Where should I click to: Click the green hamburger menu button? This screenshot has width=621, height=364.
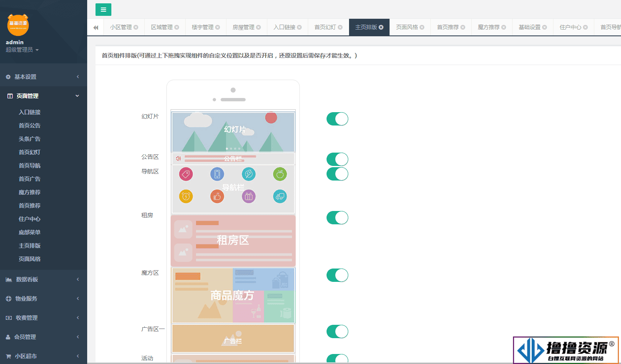click(103, 10)
